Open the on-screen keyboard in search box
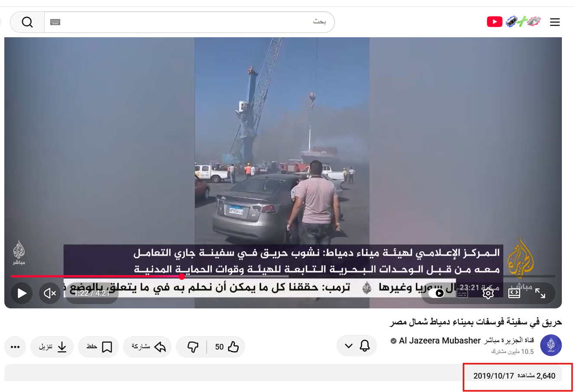Screen dimensions: 574x392 (x=55, y=22)
